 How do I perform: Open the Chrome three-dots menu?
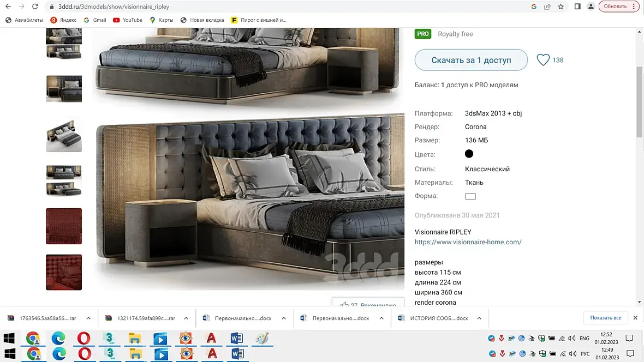point(634,7)
